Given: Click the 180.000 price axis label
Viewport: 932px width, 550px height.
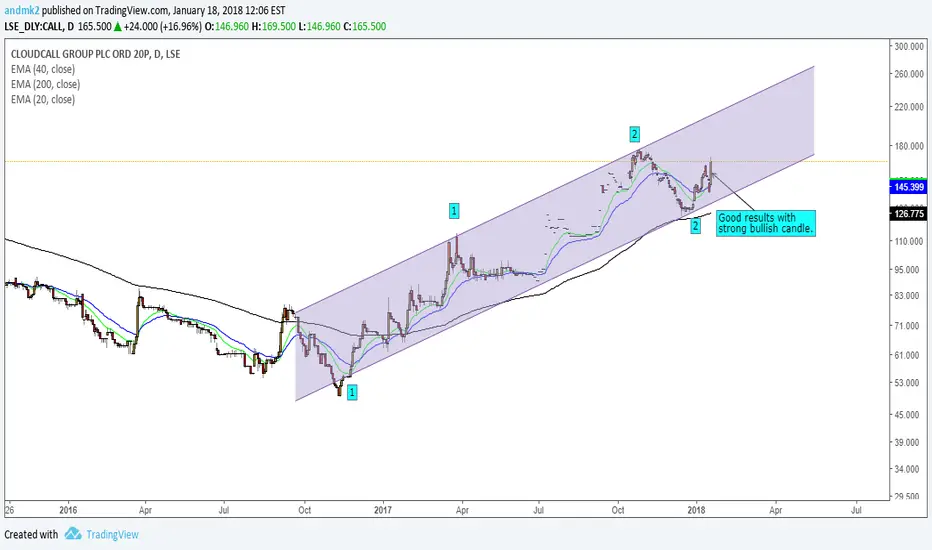Looking at the screenshot, I should click(909, 146).
